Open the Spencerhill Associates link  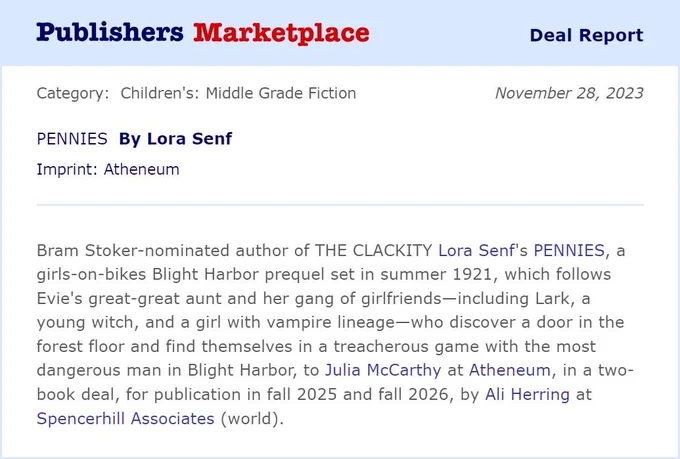pos(125,419)
